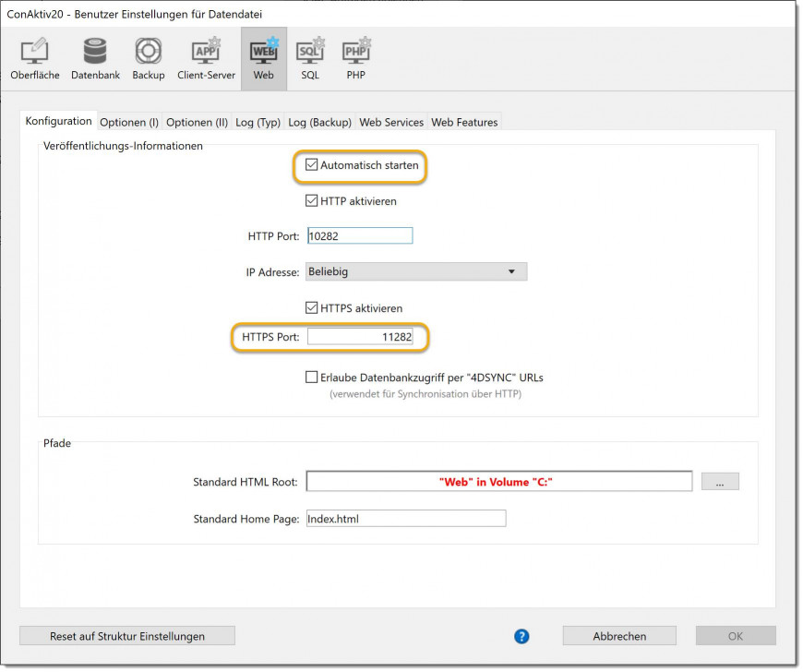The image size is (803, 672).
Task: Click the Abbrechen button
Action: point(619,636)
